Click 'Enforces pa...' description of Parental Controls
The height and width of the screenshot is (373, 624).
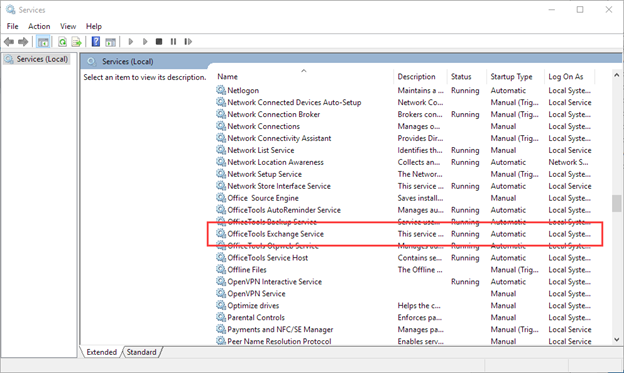click(419, 317)
